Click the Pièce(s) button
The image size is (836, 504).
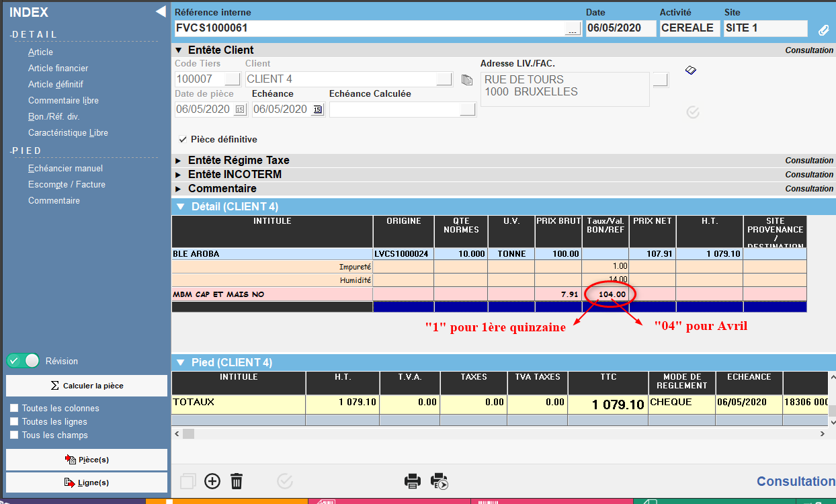pos(87,460)
